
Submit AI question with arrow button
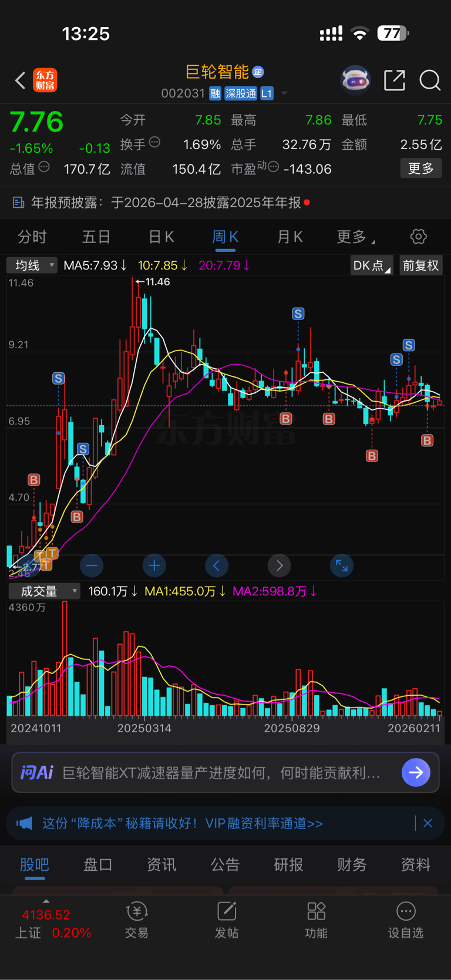(x=416, y=772)
